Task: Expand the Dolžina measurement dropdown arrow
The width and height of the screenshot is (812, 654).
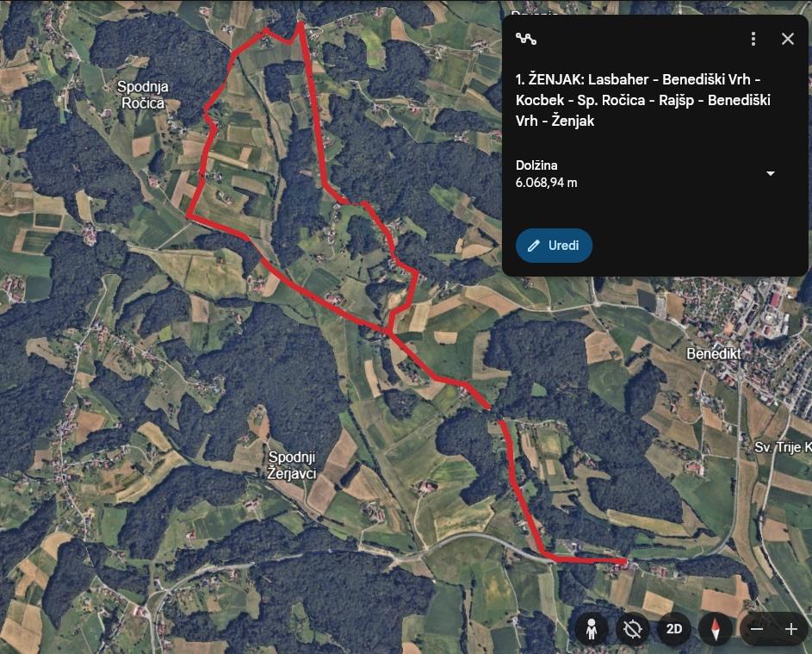Action: point(771,173)
